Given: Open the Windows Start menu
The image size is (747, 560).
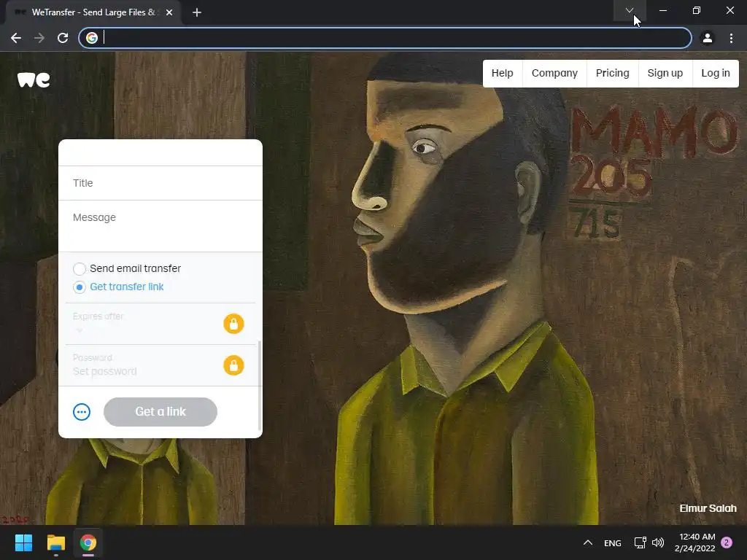Looking at the screenshot, I should pos(23,542).
